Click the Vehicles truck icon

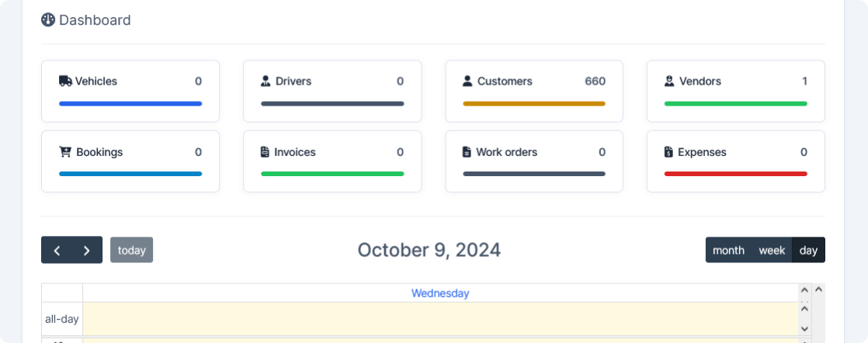click(65, 81)
